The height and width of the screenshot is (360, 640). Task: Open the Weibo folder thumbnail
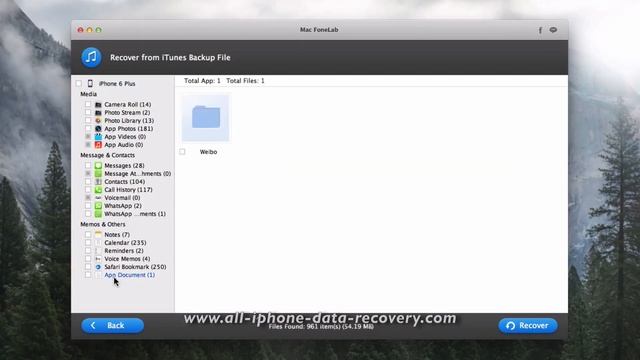pyautogui.click(x=206, y=117)
